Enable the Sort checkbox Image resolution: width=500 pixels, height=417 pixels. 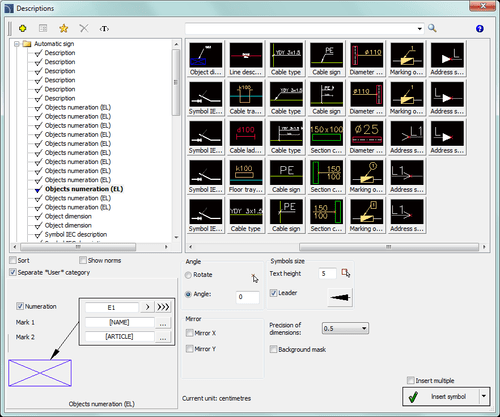point(13,260)
